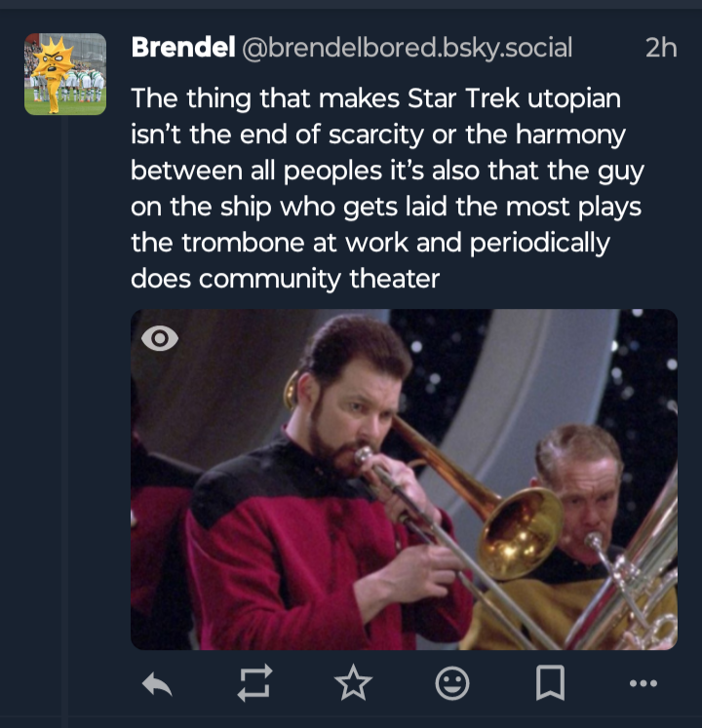The image size is (702, 728).
Task: Reply to Brendel's post
Action: tap(157, 684)
